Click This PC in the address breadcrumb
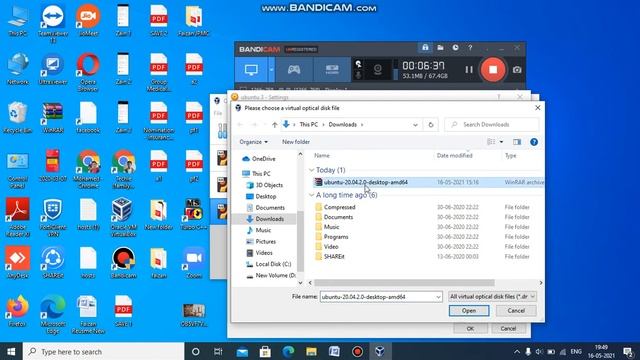Screen dimensions: 640x360 coord(309,124)
